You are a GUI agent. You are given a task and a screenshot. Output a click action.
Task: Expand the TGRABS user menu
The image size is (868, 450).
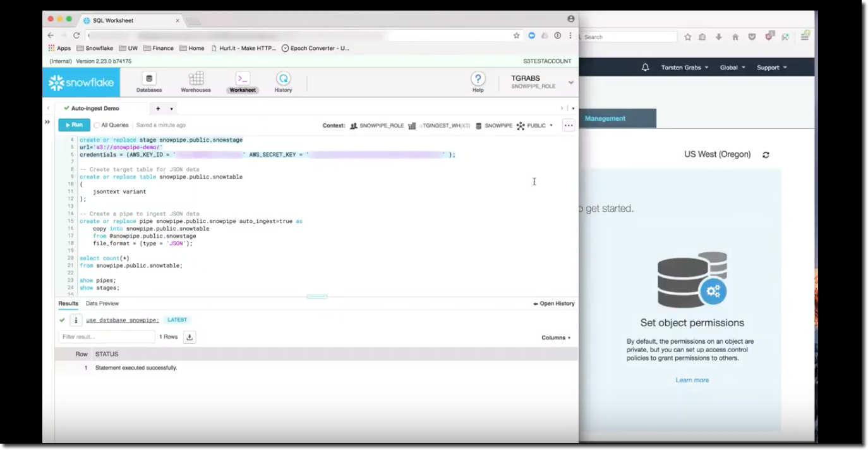[x=571, y=82]
